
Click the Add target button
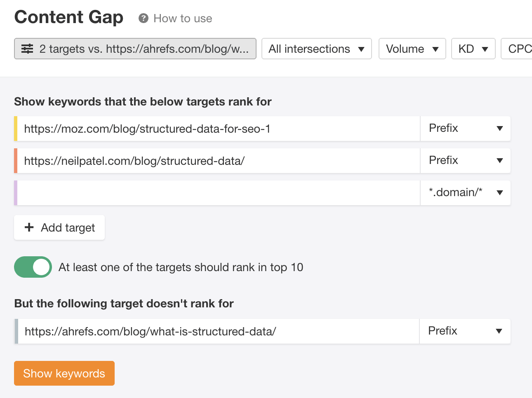(59, 227)
